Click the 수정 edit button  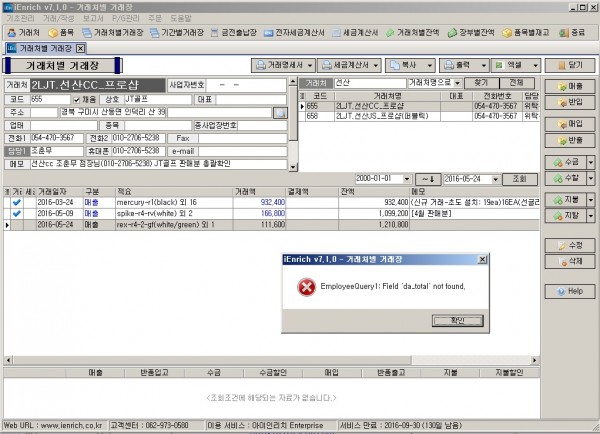pyautogui.click(x=569, y=244)
